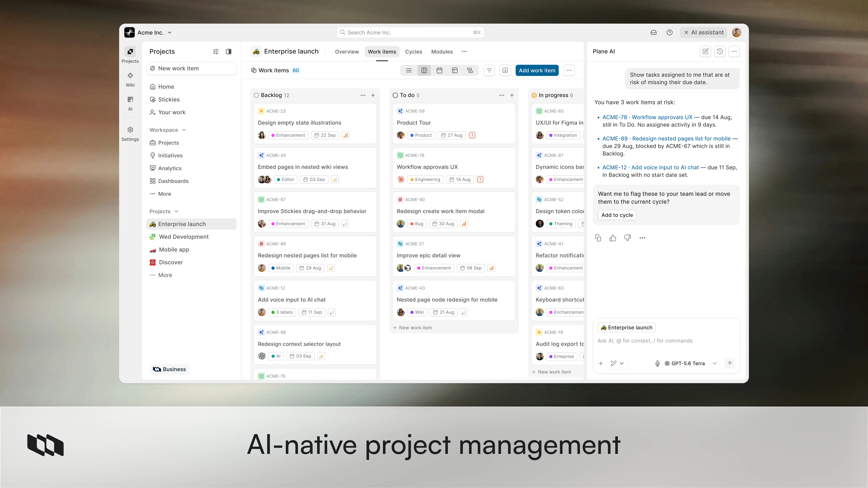This screenshot has height=488, width=868.
Task: Open Backlog column options menu
Action: coord(363,95)
